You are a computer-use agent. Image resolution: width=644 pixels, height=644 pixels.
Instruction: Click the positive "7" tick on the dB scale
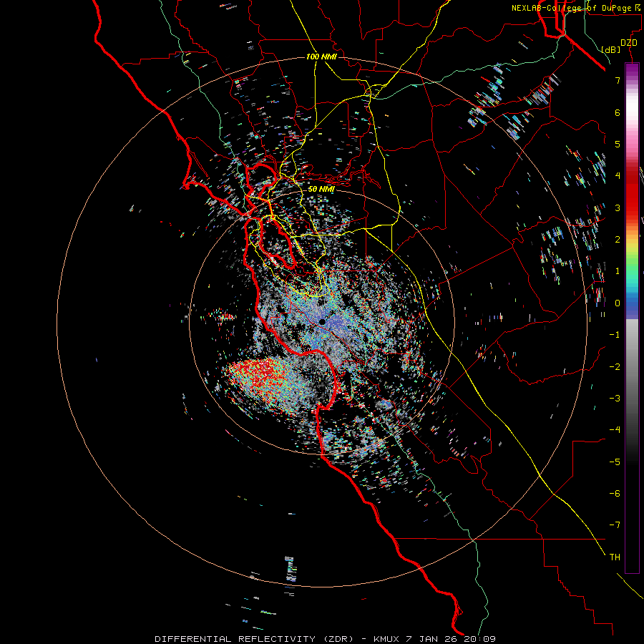point(618,80)
